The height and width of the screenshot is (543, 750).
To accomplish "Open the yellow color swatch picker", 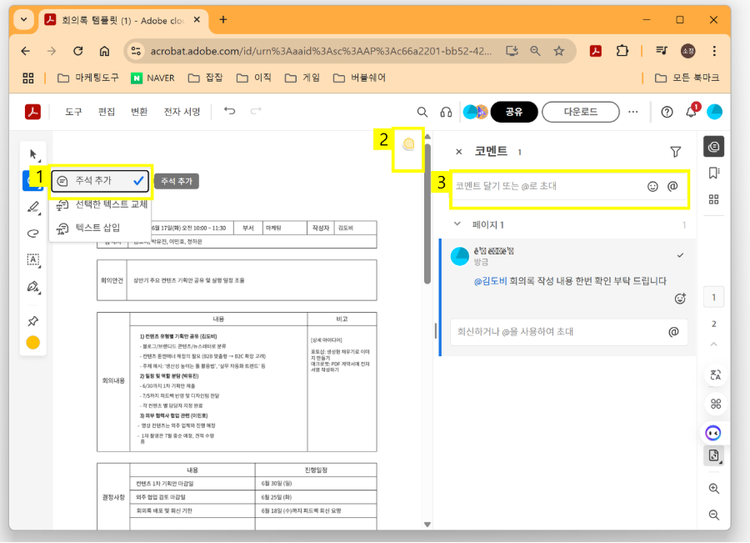I will [33, 343].
